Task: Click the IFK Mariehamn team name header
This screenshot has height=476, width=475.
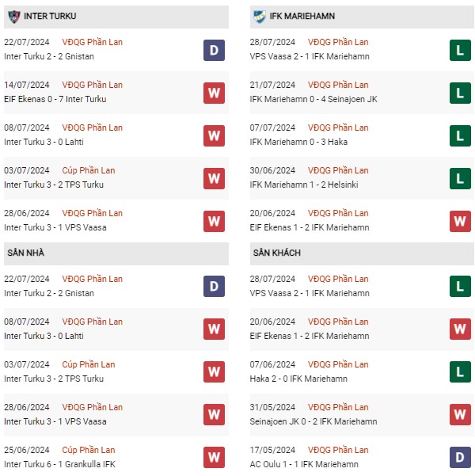Action: [x=302, y=16]
